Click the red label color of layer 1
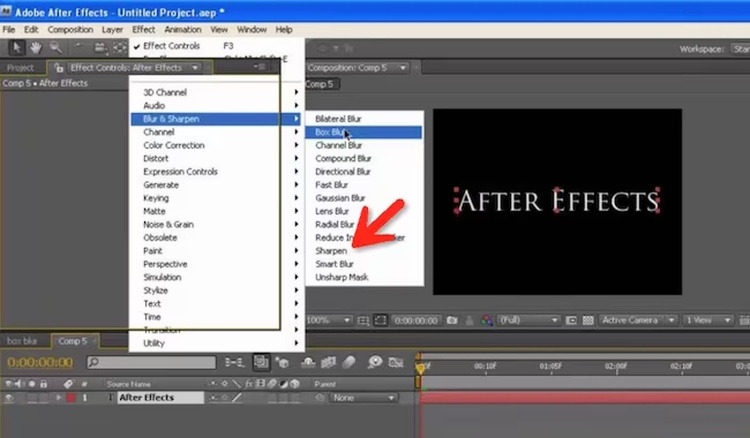 [70, 398]
